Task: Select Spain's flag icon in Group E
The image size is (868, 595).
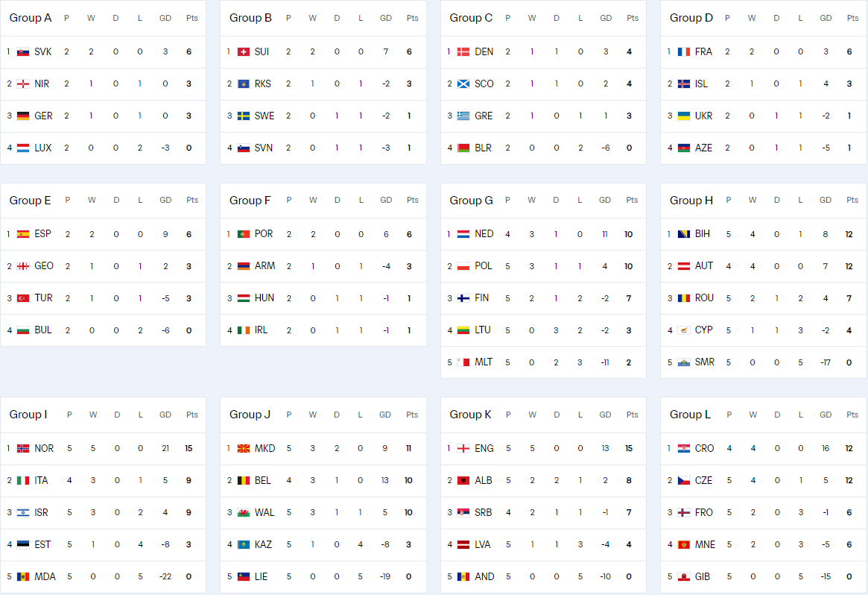Action: (x=23, y=234)
